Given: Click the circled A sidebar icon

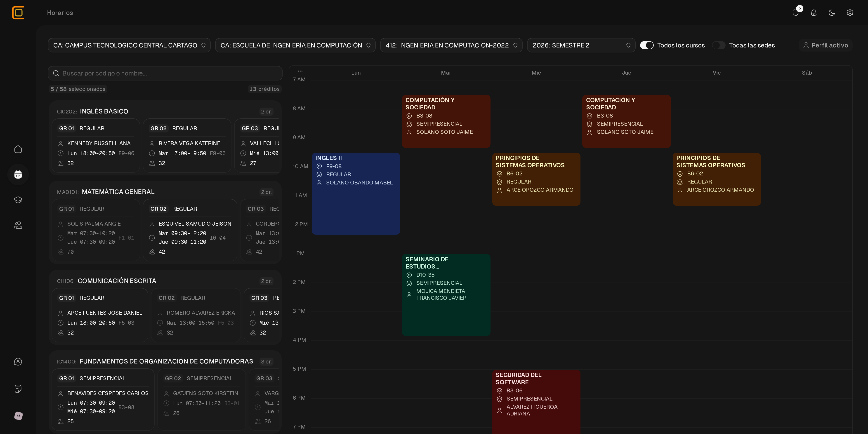Looking at the screenshot, I should [18, 362].
